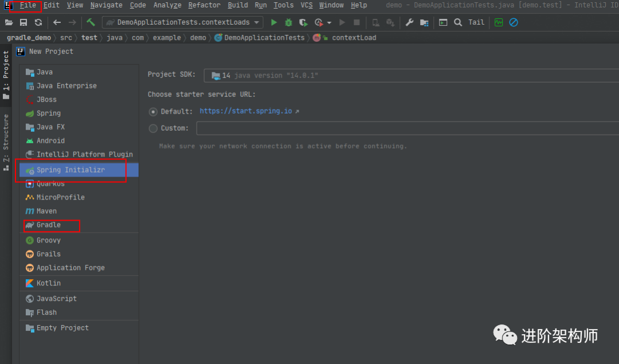Click the DemoApplicationTests breadcrumb
This screenshot has height=364, width=619.
click(260, 38)
